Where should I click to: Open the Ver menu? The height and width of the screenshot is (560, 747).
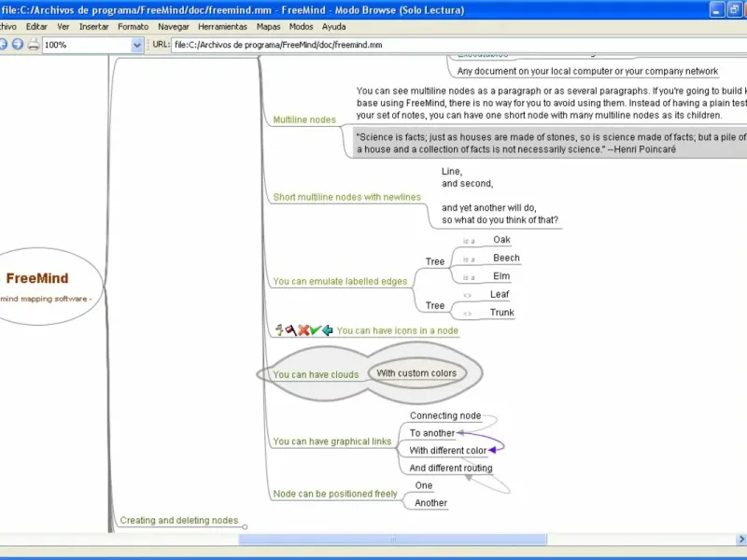63,27
